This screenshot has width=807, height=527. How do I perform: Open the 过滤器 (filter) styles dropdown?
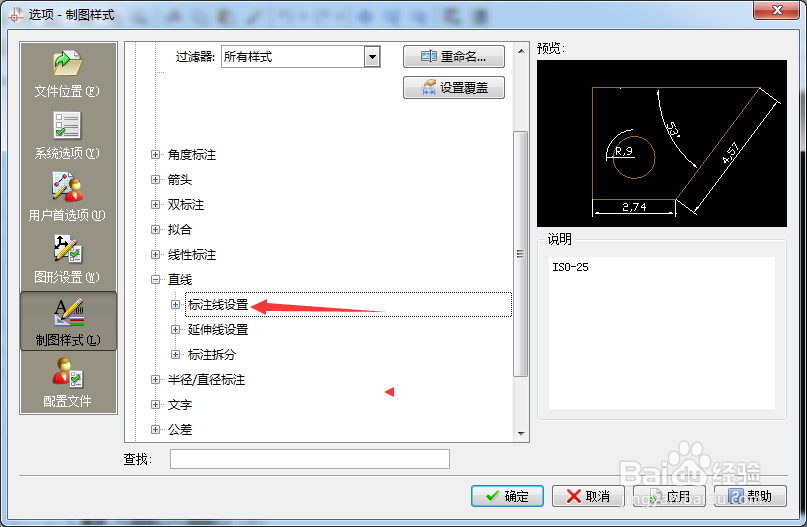(372, 57)
